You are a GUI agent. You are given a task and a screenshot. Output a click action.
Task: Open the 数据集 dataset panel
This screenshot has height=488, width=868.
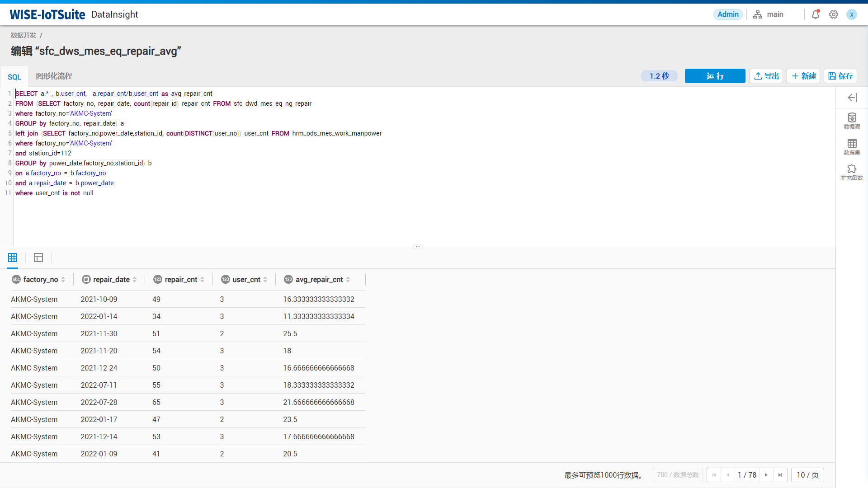coord(852,147)
